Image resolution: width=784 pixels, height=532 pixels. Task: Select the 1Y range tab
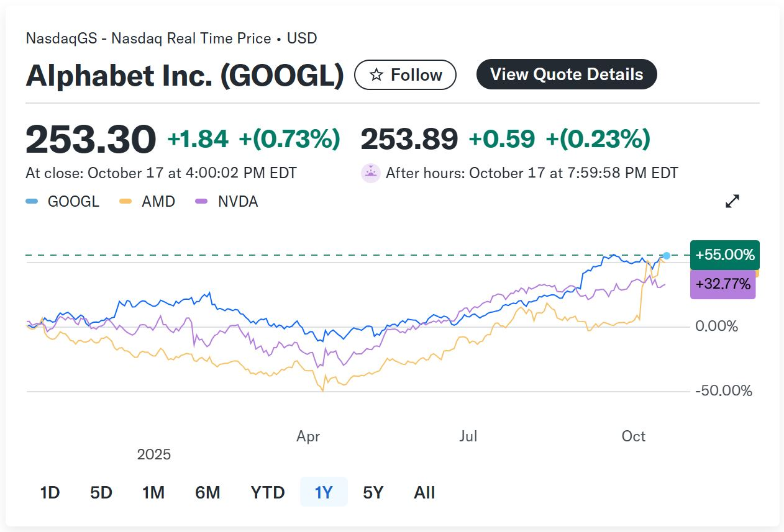tap(324, 493)
